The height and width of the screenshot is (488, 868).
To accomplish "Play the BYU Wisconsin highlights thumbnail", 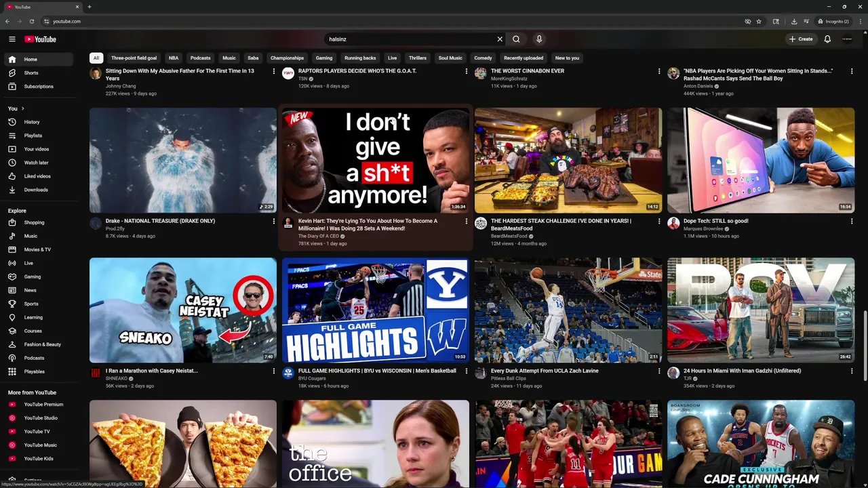I will [x=376, y=310].
